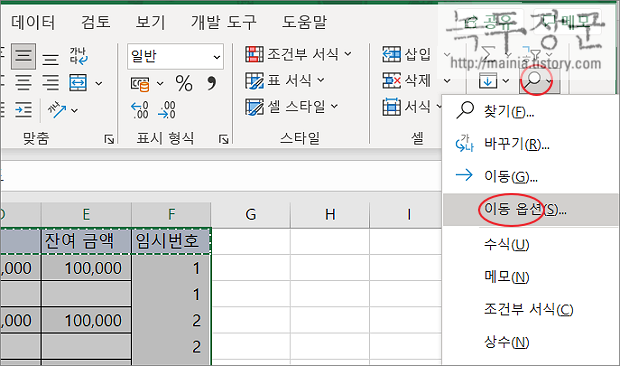Open the 일반 number format combo box

point(176,56)
